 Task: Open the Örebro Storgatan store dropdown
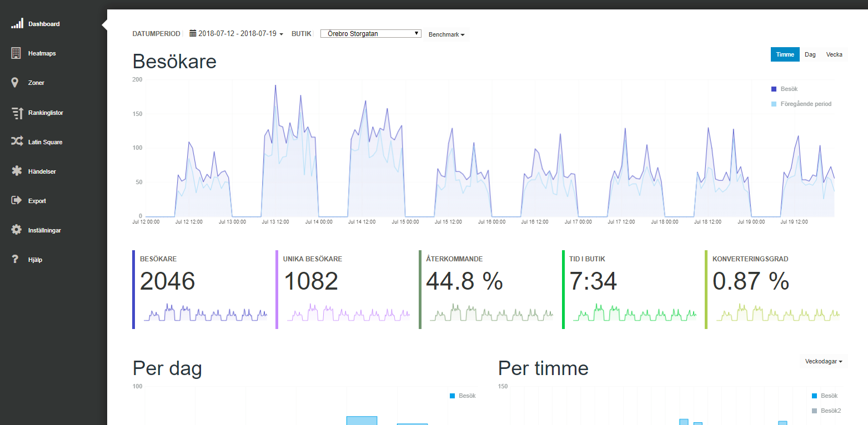coord(371,34)
